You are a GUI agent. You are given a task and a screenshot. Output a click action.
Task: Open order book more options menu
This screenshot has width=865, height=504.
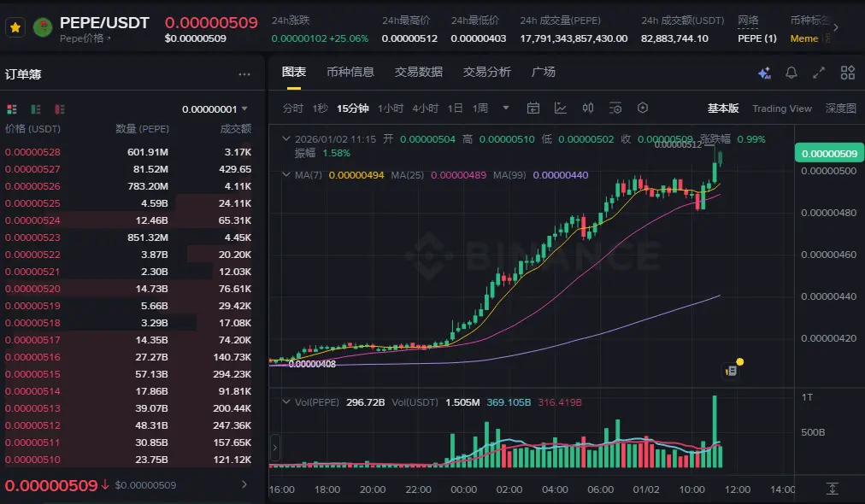click(x=244, y=73)
